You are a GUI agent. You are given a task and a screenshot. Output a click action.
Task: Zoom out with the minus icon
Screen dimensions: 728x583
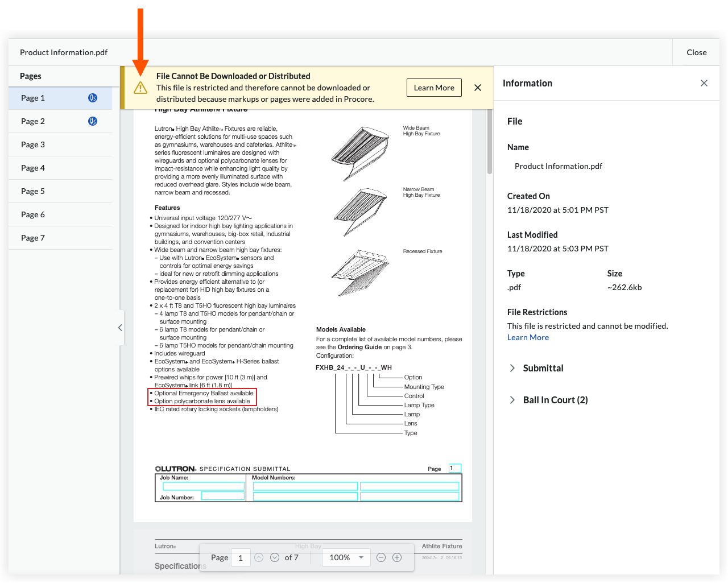pyautogui.click(x=381, y=557)
